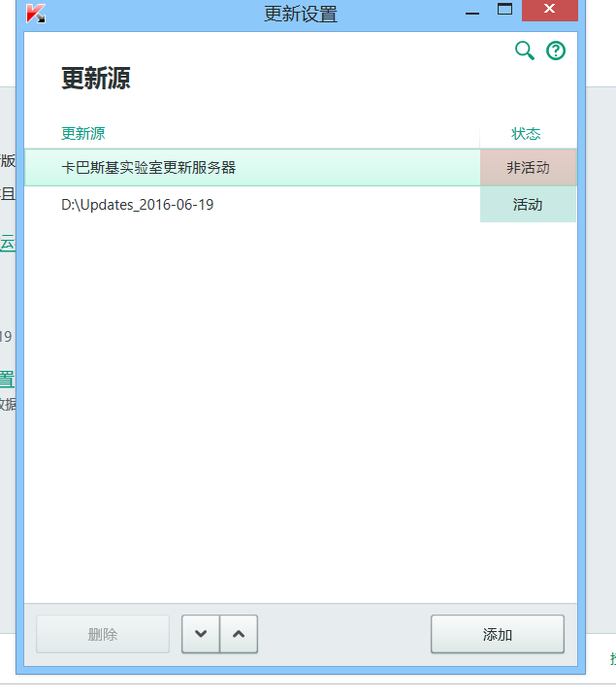This screenshot has height=699, width=616.
Task: Toggle the 活动 status for D:\Updates
Action: pyautogui.click(x=529, y=204)
